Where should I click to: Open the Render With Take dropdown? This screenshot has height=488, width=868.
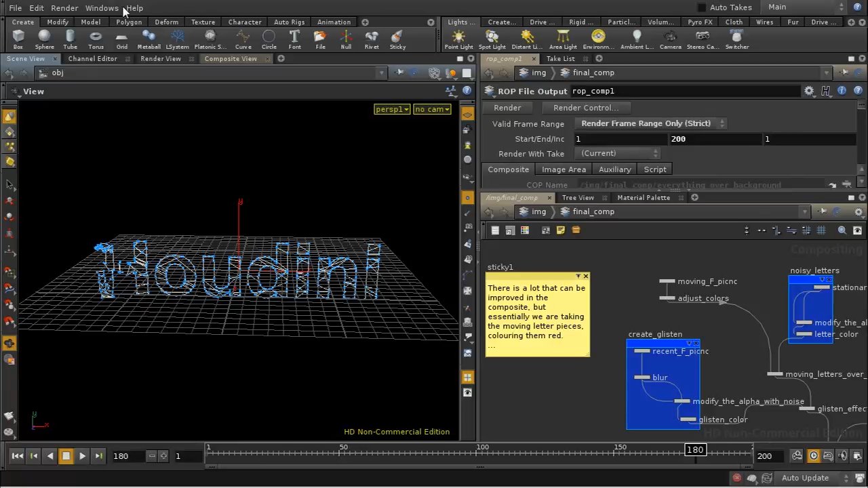(x=618, y=153)
